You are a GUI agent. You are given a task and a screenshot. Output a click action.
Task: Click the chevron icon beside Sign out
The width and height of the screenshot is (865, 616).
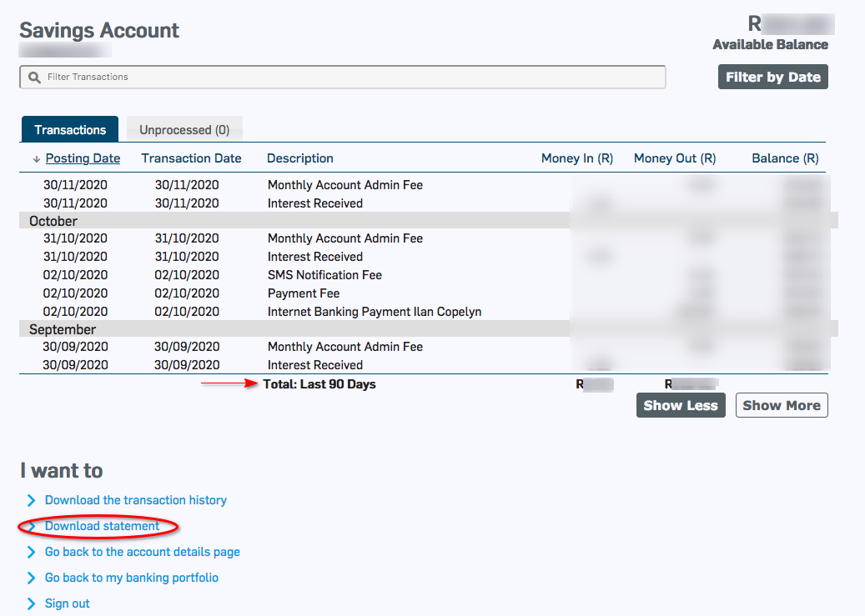[x=32, y=603]
